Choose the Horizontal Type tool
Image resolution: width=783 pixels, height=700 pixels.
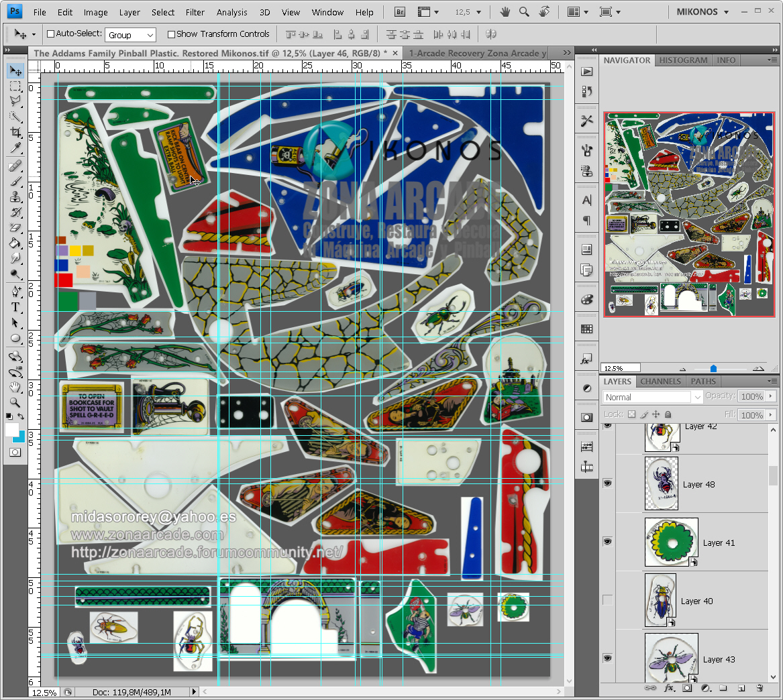[15, 307]
